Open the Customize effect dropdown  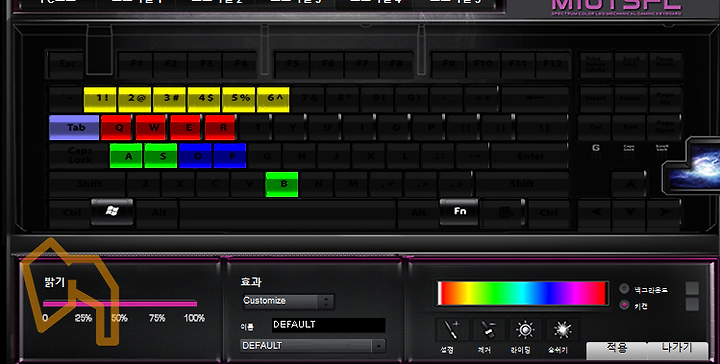pyautogui.click(x=288, y=301)
